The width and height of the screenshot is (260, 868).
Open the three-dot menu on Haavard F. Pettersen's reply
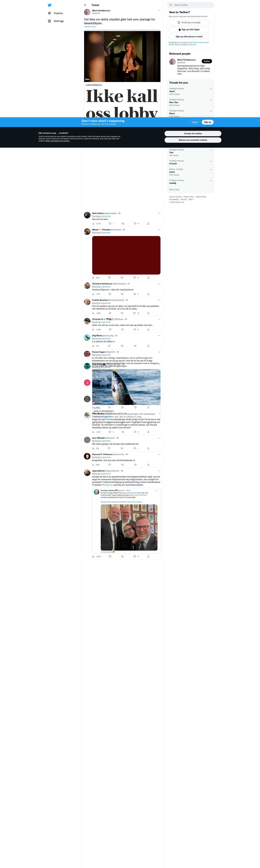[x=159, y=454]
